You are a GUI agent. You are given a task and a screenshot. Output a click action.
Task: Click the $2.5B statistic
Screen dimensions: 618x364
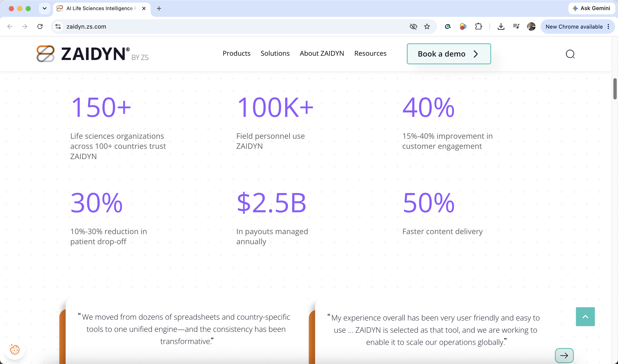(x=271, y=202)
